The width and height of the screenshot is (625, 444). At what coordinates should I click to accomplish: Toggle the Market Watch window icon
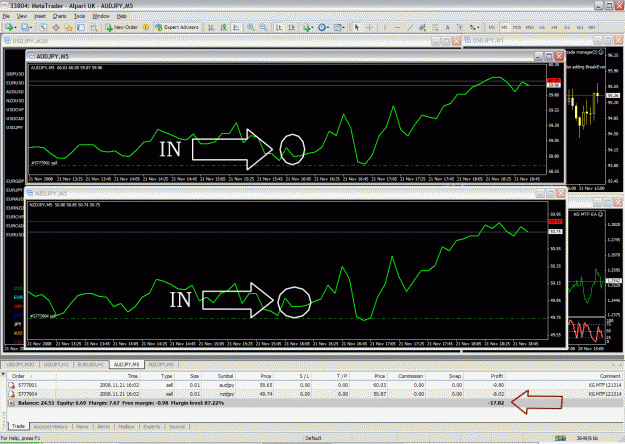[x=43, y=27]
